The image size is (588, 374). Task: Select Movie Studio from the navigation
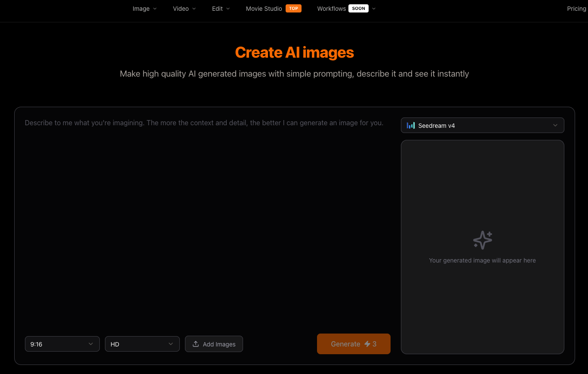(264, 8)
